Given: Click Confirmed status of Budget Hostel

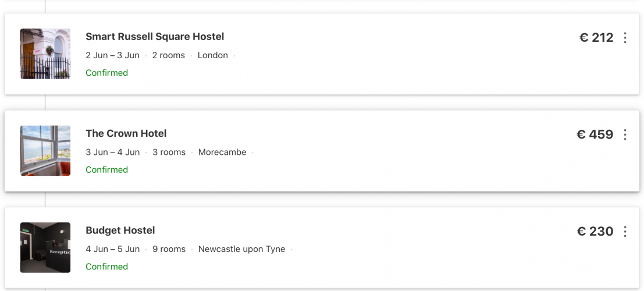Looking at the screenshot, I should (106, 267).
